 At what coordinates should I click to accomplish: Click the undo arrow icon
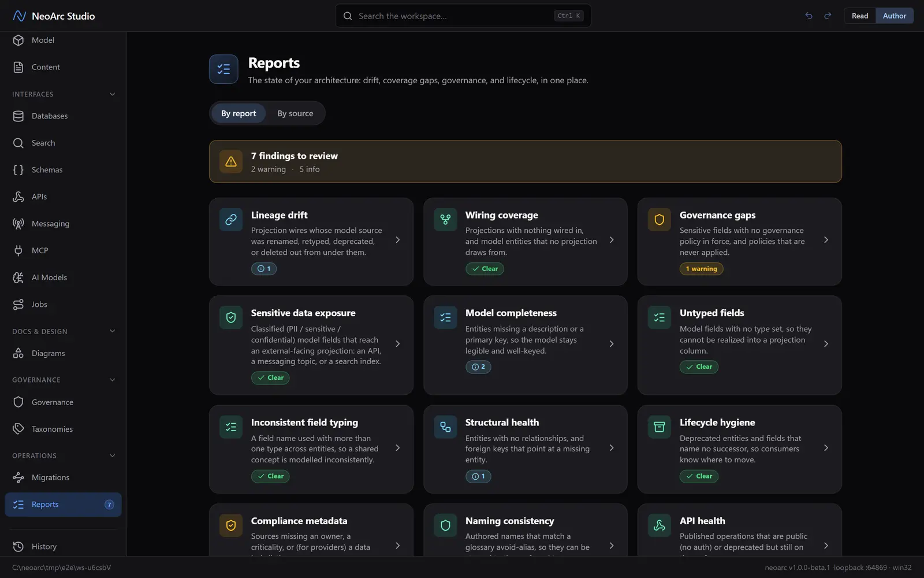tap(808, 16)
